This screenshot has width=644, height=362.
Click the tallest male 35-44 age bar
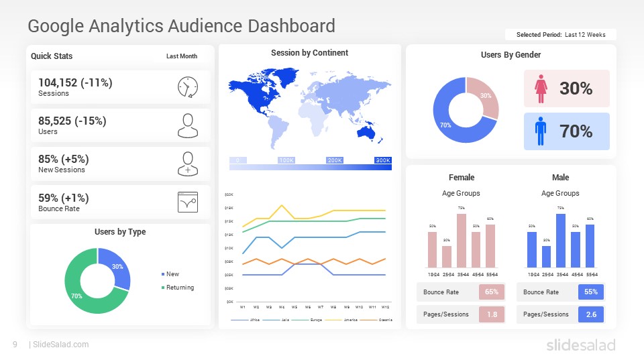[561, 241]
